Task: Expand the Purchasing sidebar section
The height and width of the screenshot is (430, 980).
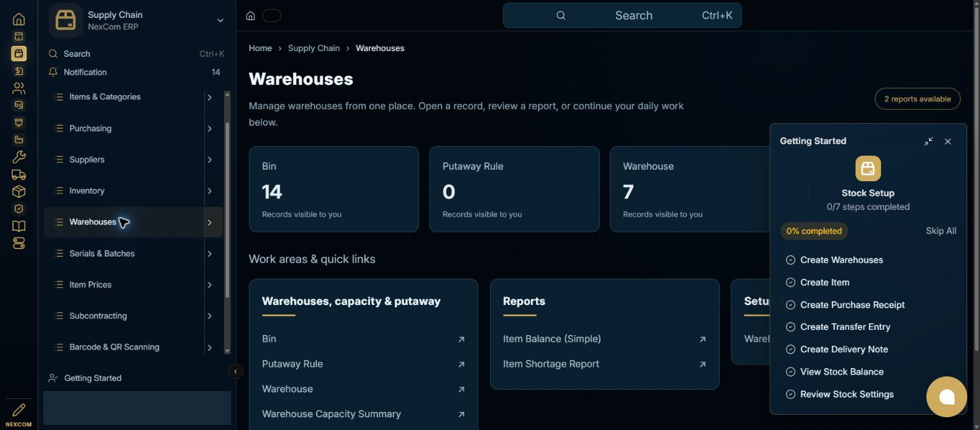Action: [x=209, y=128]
